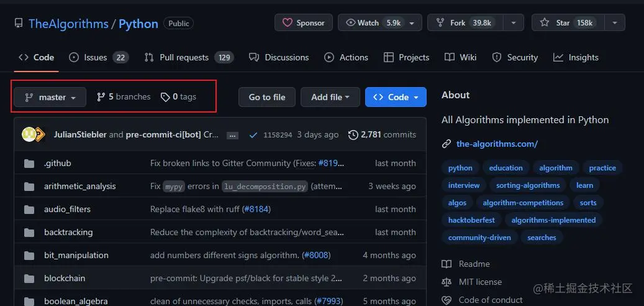Screen dimensions: 644x306
Task: Open the master branch selector dropdown
Action: (50, 97)
